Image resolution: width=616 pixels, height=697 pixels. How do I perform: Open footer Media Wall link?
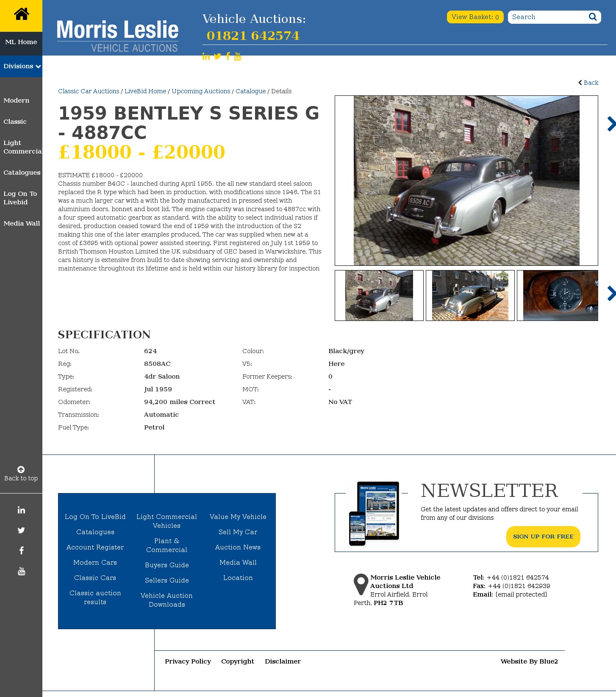(238, 563)
